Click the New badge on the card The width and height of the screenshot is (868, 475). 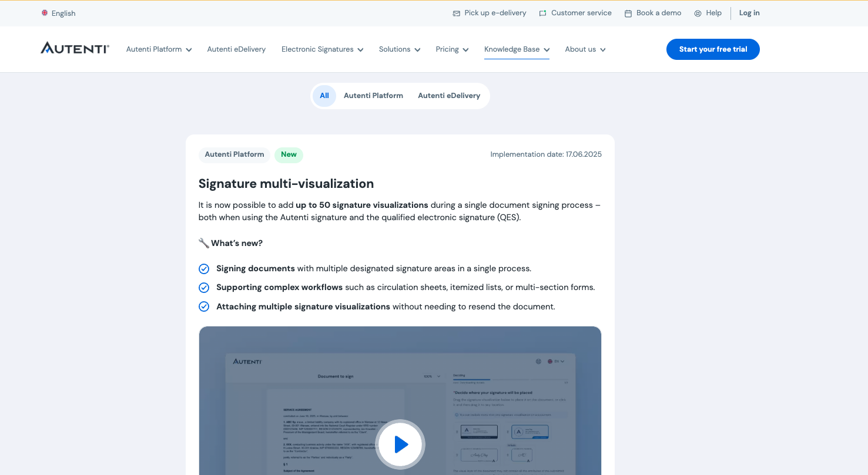(289, 154)
